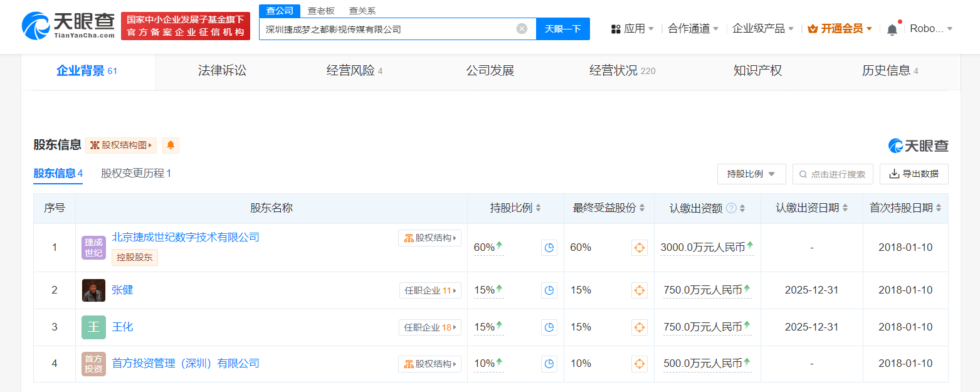Open pie chart icon in 首方投资管理 row
This screenshot has width=980, height=392.
tap(549, 364)
